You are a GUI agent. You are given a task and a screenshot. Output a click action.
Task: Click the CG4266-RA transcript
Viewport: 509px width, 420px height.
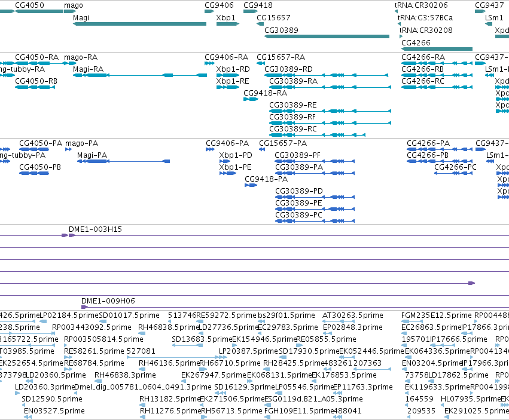pyautogui.click(x=437, y=63)
